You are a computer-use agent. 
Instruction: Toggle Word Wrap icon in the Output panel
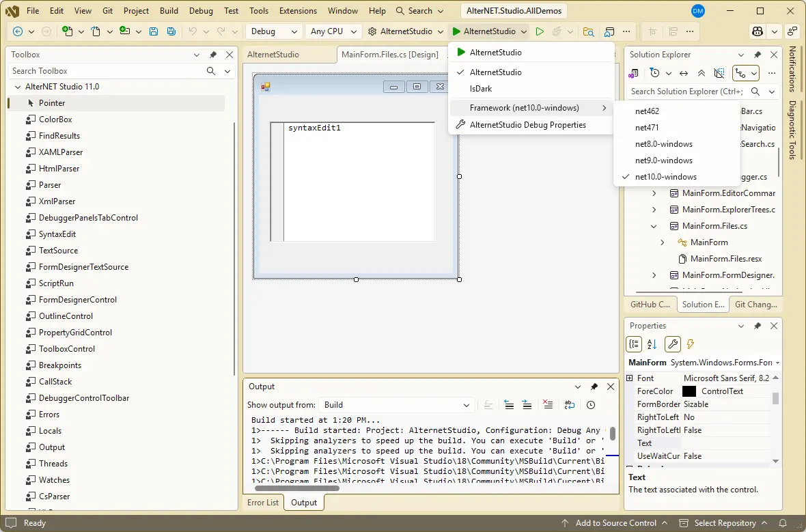pyautogui.click(x=570, y=405)
